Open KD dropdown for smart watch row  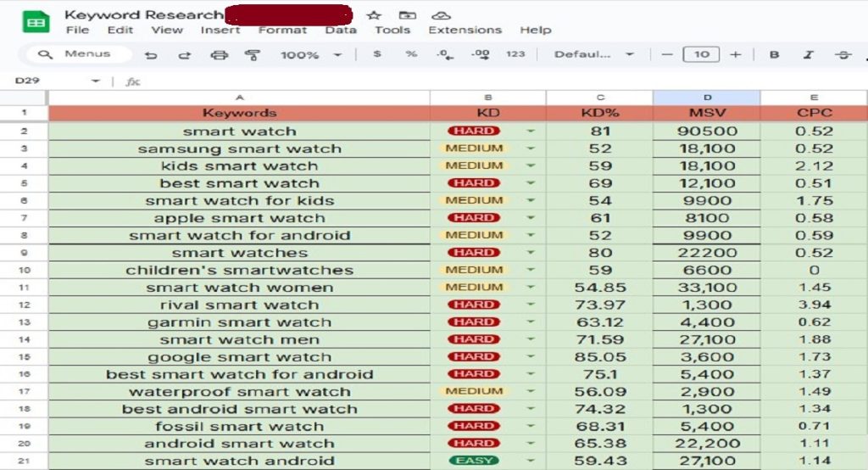531,131
